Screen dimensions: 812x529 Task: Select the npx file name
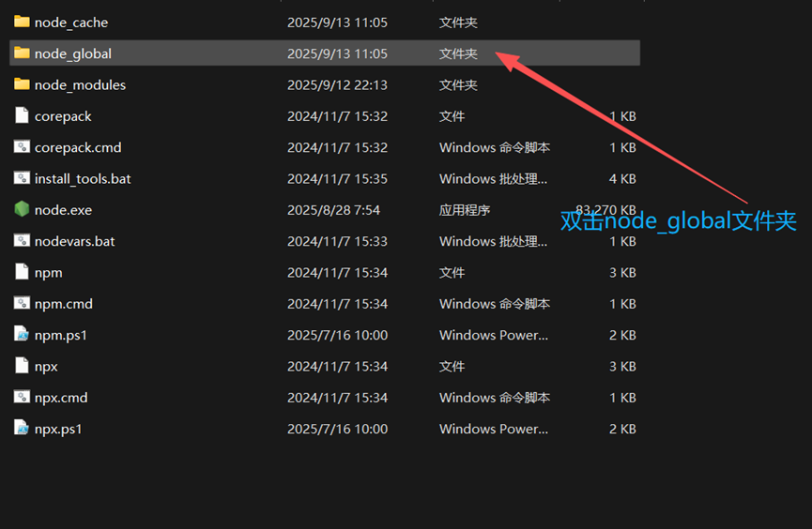point(46,367)
